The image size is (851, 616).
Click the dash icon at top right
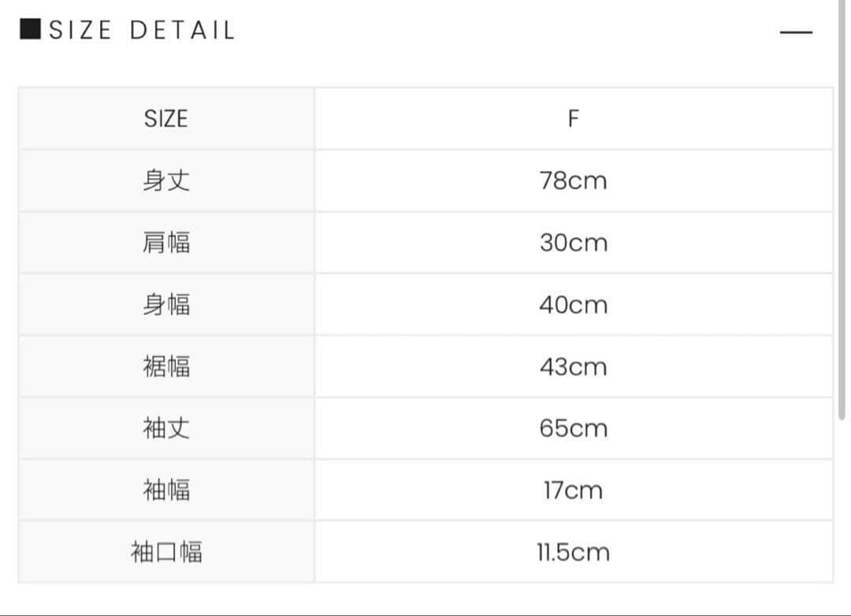coord(796,32)
